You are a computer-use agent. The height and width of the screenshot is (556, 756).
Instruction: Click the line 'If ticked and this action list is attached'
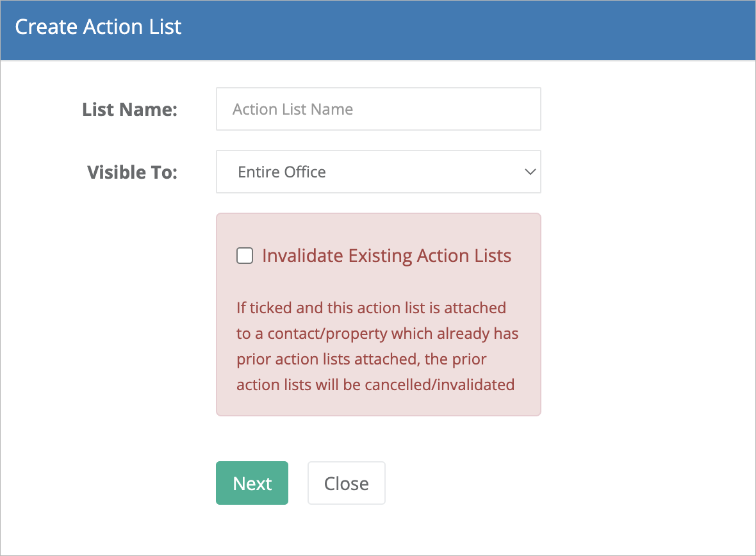371,307
